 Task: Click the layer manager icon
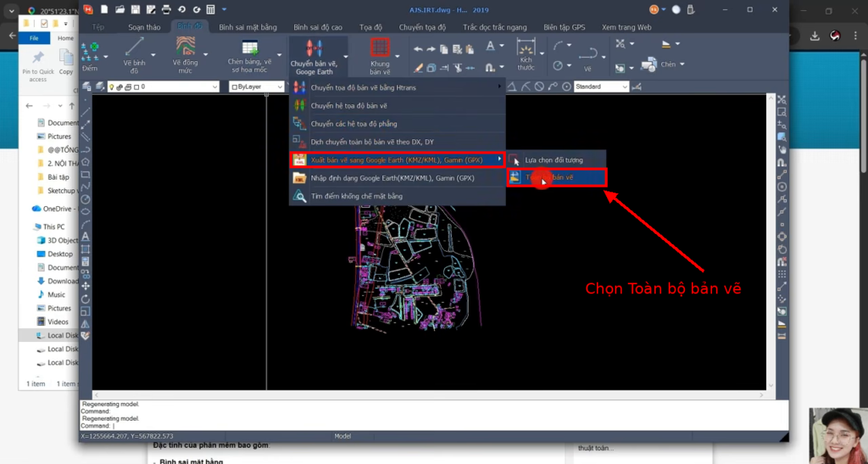(x=86, y=87)
